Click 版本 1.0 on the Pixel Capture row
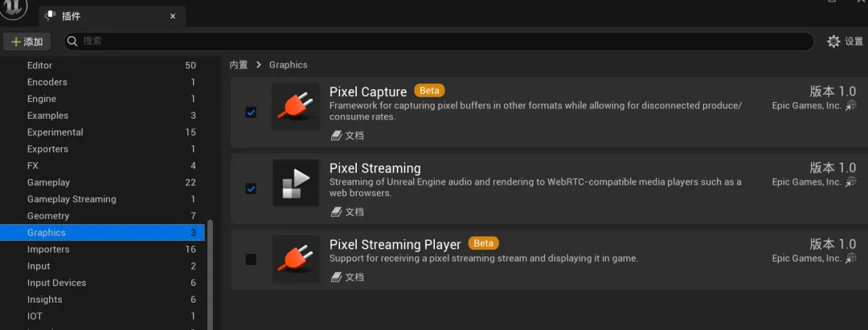868x330 pixels. coord(833,92)
